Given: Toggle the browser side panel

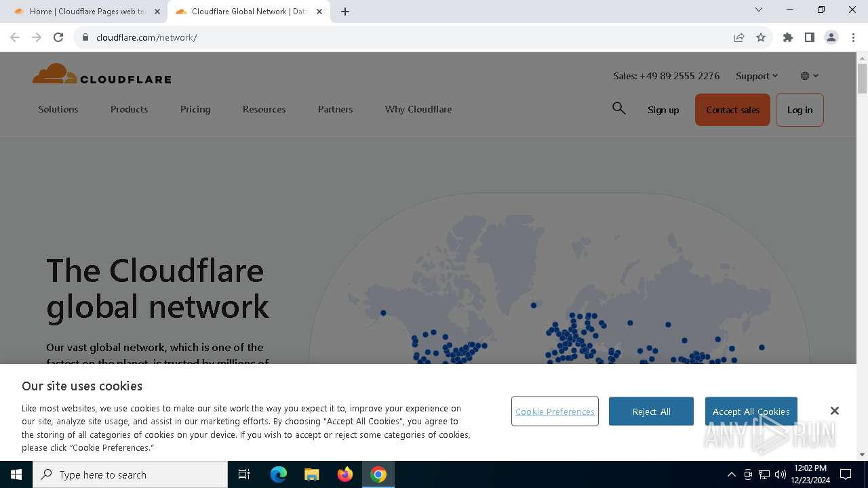Looking at the screenshot, I should (x=810, y=37).
